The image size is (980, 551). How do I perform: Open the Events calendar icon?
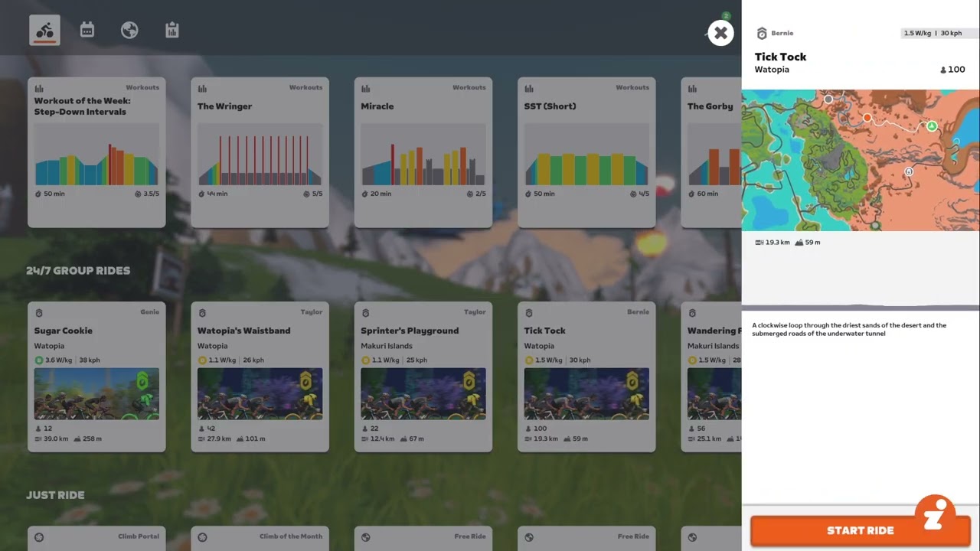coord(87,30)
